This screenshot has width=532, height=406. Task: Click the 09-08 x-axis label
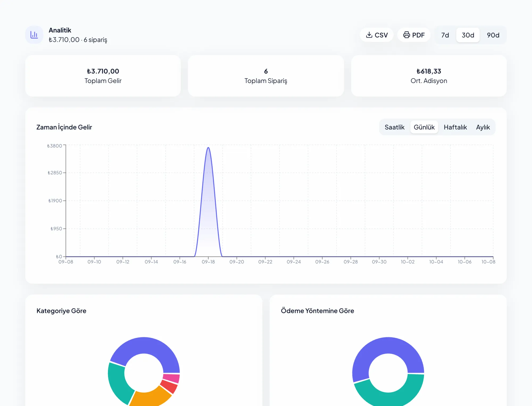66,262
